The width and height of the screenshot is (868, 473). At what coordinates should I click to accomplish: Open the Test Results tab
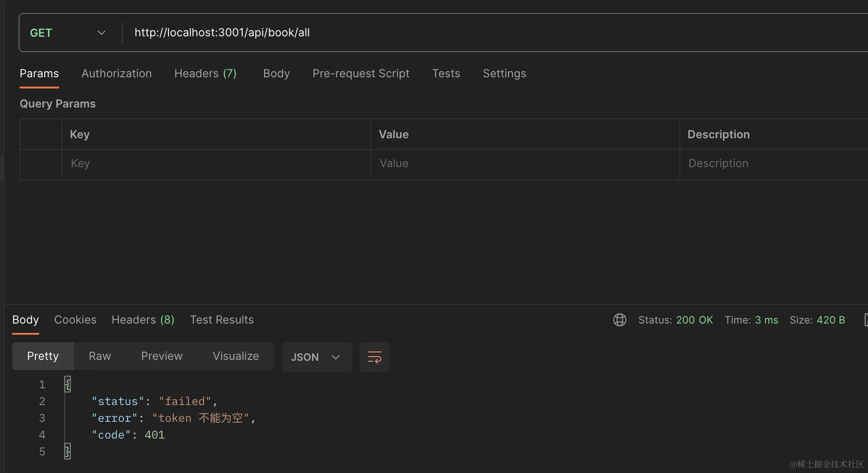[222, 320]
